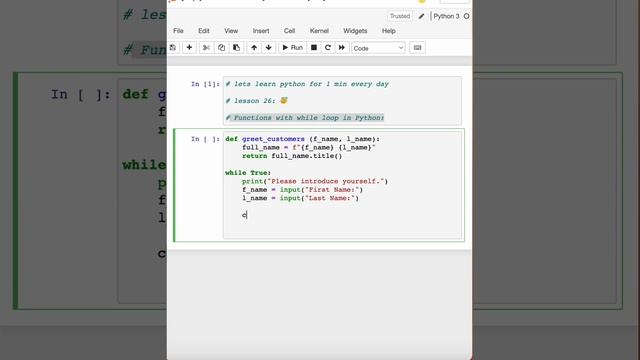The image size is (640, 360).
Task: Open the File menu
Action: point(178,31)
